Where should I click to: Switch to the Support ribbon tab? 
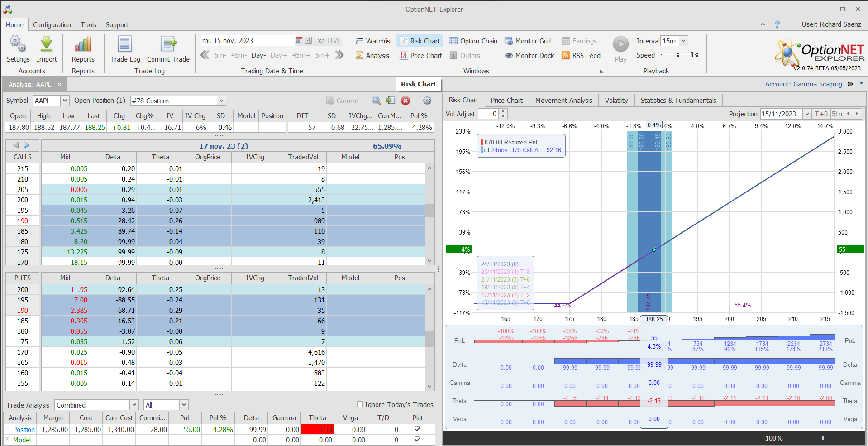(x=117, y=25)
